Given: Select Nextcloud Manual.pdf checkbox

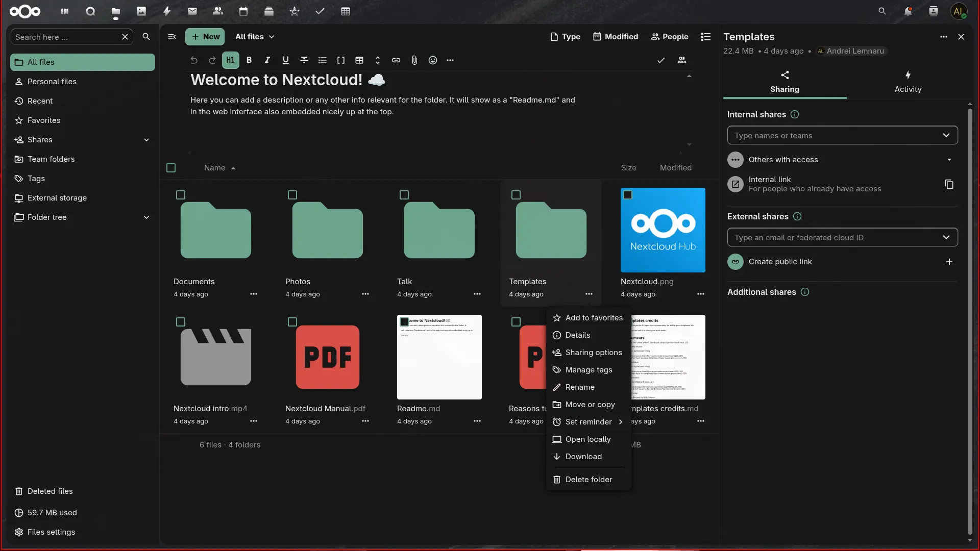Looking at the screenshot, I should (292, 322).
